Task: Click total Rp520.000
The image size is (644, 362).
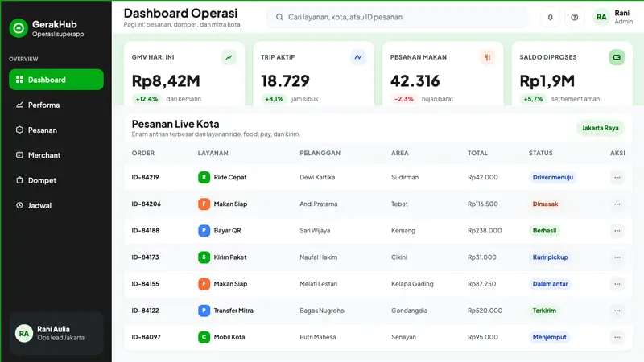Action: (485, 311)
